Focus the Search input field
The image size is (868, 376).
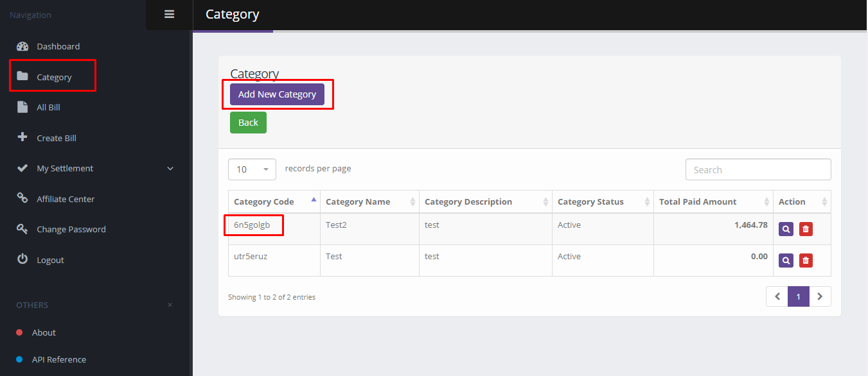(758, 169)
